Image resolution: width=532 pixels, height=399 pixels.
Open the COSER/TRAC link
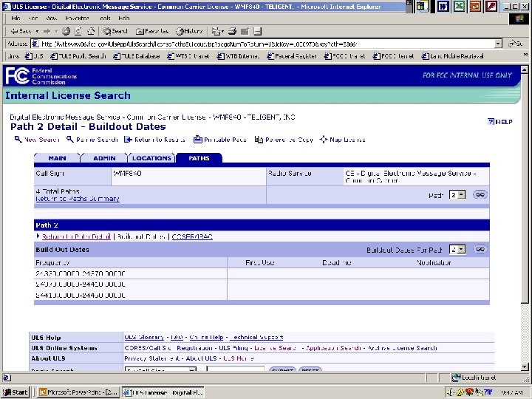click(192, 236)
